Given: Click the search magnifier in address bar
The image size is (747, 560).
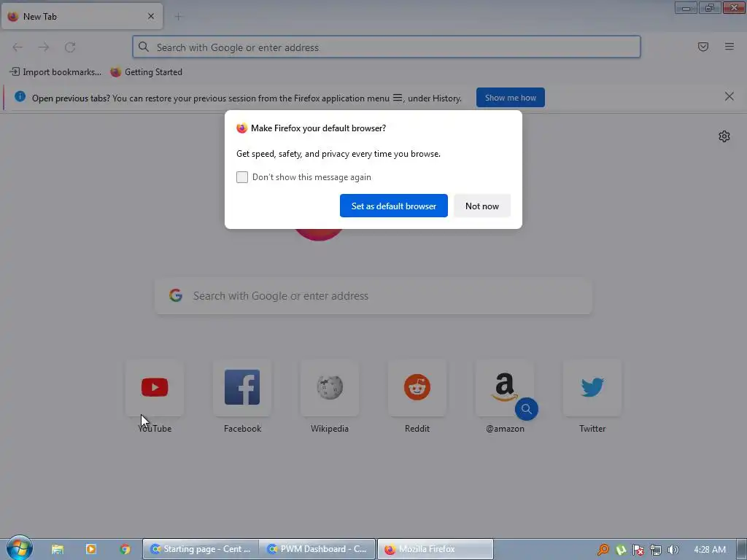Looking at the screenshot, I should click(144, 47).
